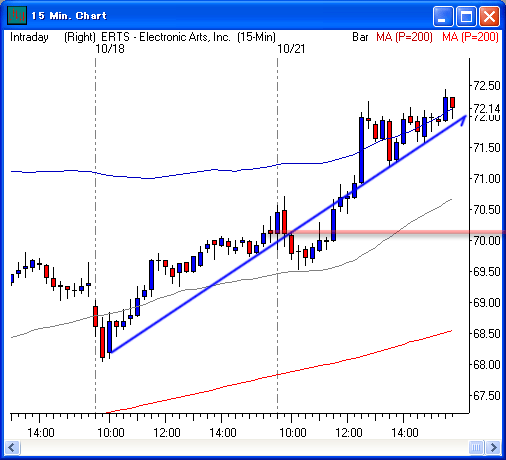This screenshot has width=506, height=460.
Task: Click the horizontal scrollbar thumb grip
Action: (476, 447)
